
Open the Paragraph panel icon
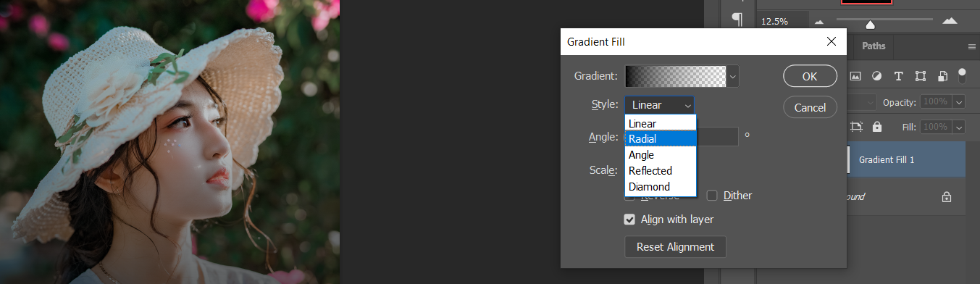[x=737, y=20]
